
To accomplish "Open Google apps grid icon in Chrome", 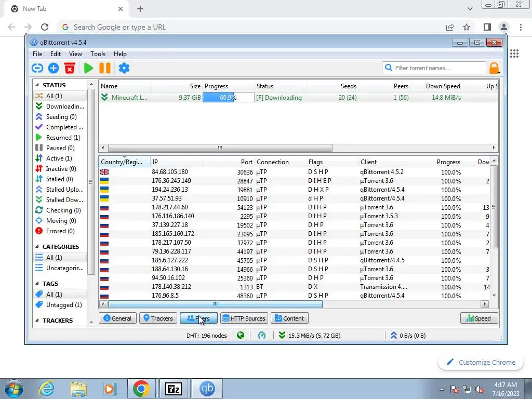I will click(x=514, y=54).
